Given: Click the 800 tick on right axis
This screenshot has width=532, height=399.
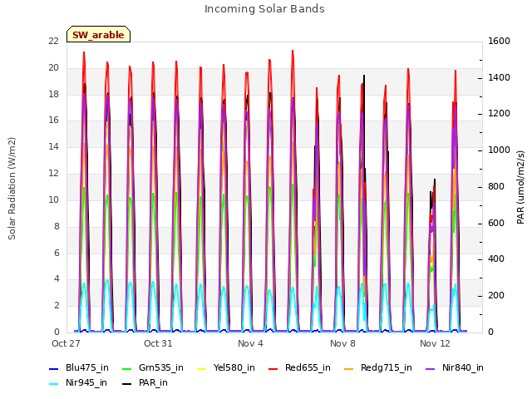Looking at the screenshot, I should coord(496,186).
